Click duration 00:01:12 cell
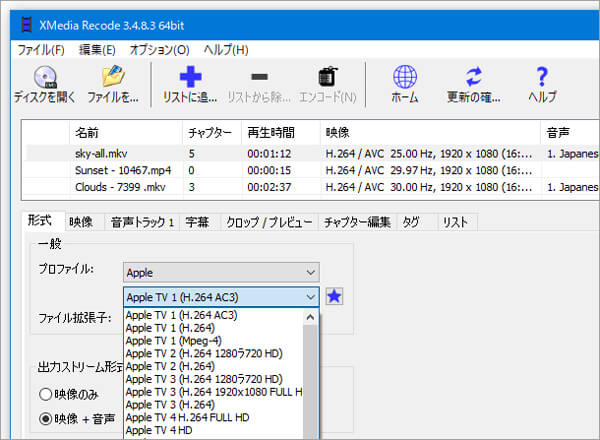This screenshot has height=440, width=600. click(x=269, y=153)
